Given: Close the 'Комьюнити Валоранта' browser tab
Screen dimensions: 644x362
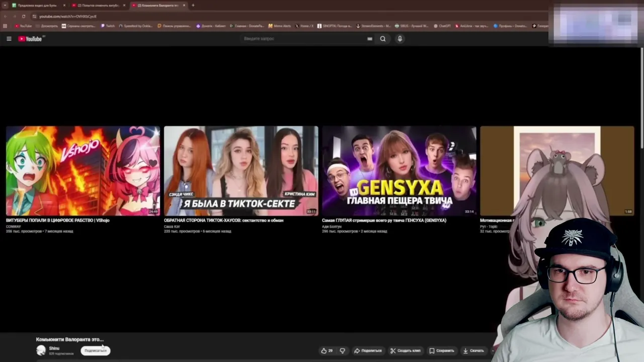Looking at the screenshot, I should pyautogui.click(x=184, y=5).
